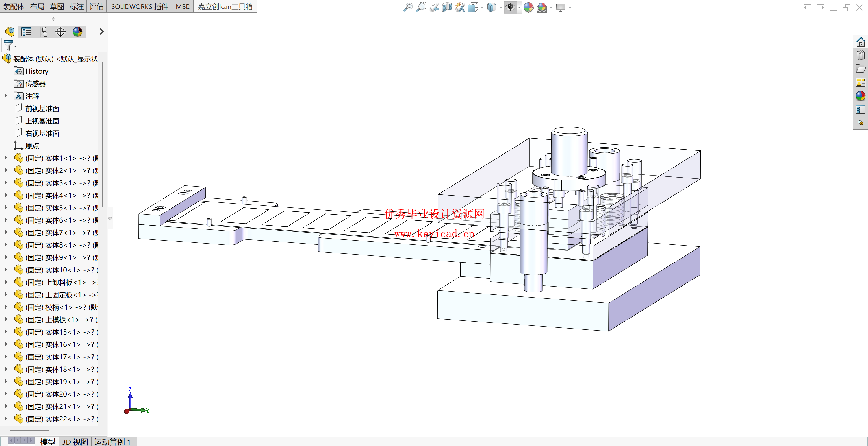868x446 pixels.
Task: Open SOLIDWORKS 插件 ribbon tab
Action: pyautogui.click(x=140, y=7)
